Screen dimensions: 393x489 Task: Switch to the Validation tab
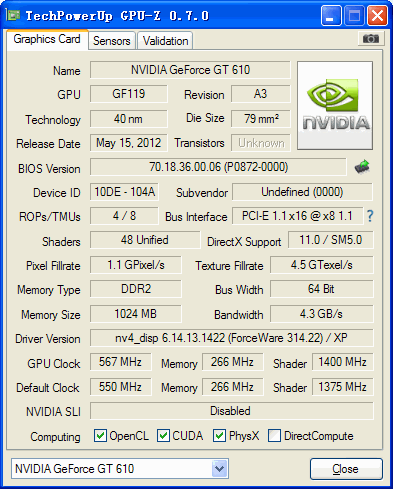coord(165,41)
